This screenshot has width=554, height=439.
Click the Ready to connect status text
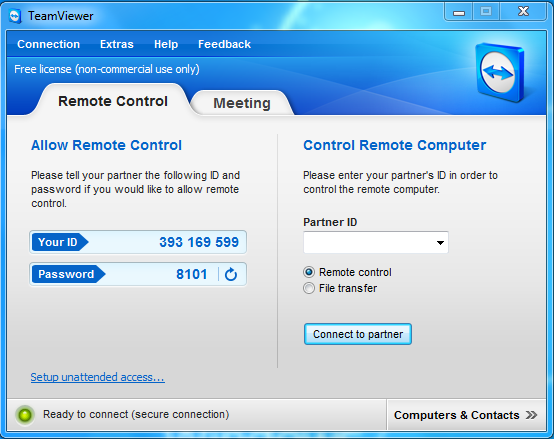136,414
